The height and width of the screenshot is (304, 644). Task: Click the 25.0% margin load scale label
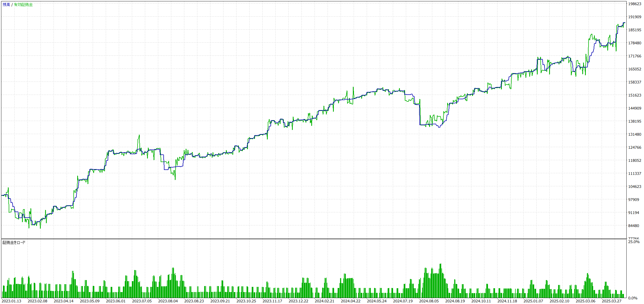tap(634, 242)
